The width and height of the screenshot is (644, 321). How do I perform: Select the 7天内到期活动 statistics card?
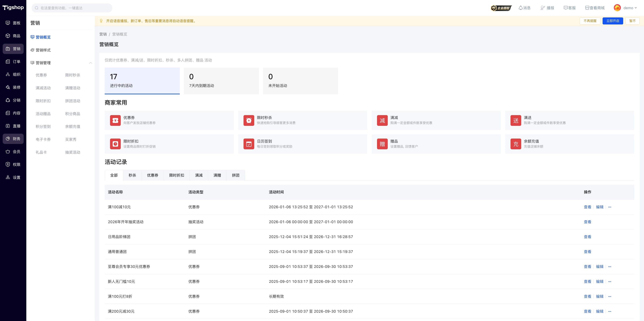(x=221, y=81)
